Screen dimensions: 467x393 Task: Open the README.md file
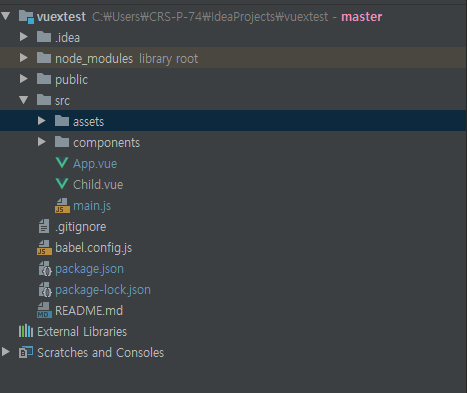pyautogui.click(x=89, y=311)
